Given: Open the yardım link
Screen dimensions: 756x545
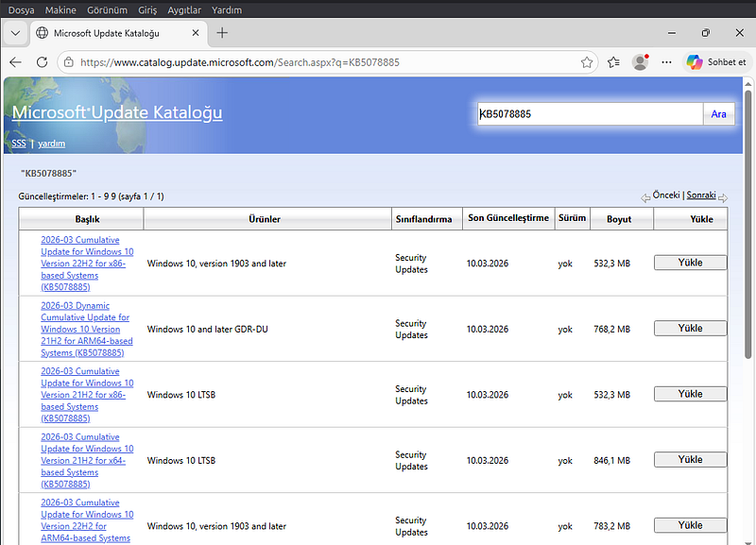Looking at the screenshot, I should pos(52,144).
